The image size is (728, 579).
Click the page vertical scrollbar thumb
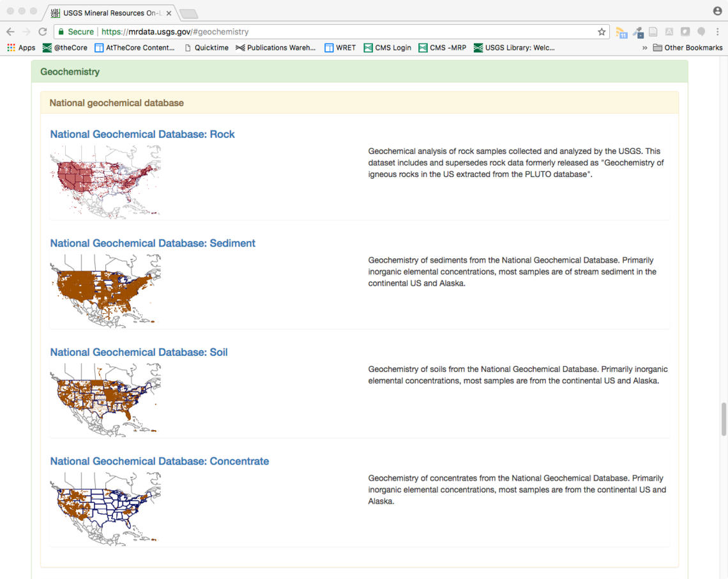[x=724, y=419]
